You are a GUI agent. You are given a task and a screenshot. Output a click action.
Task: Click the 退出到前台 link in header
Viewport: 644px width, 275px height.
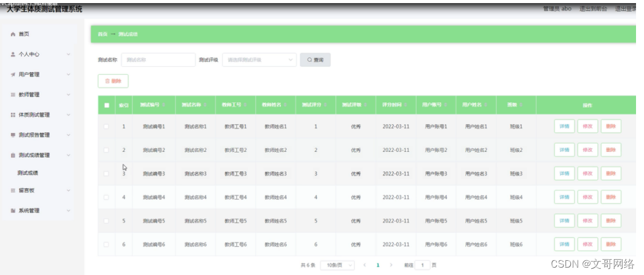click(592, 9)
